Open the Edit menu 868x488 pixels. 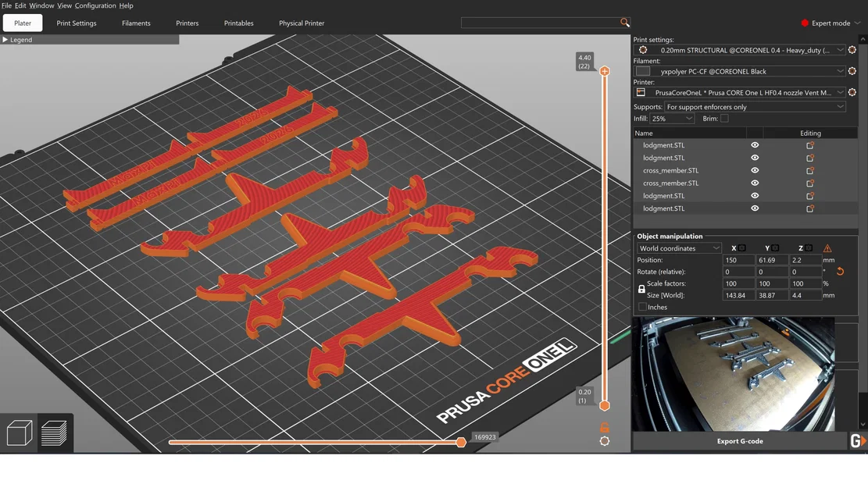tap(20, 5)
